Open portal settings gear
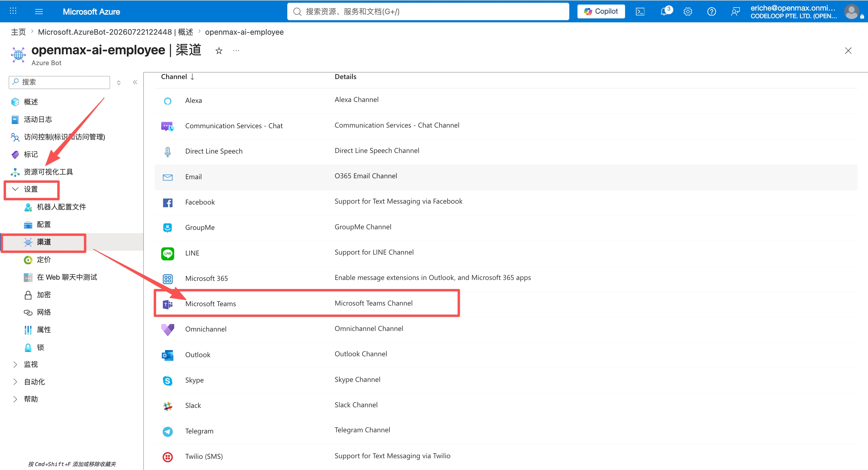 coord(688,11)
